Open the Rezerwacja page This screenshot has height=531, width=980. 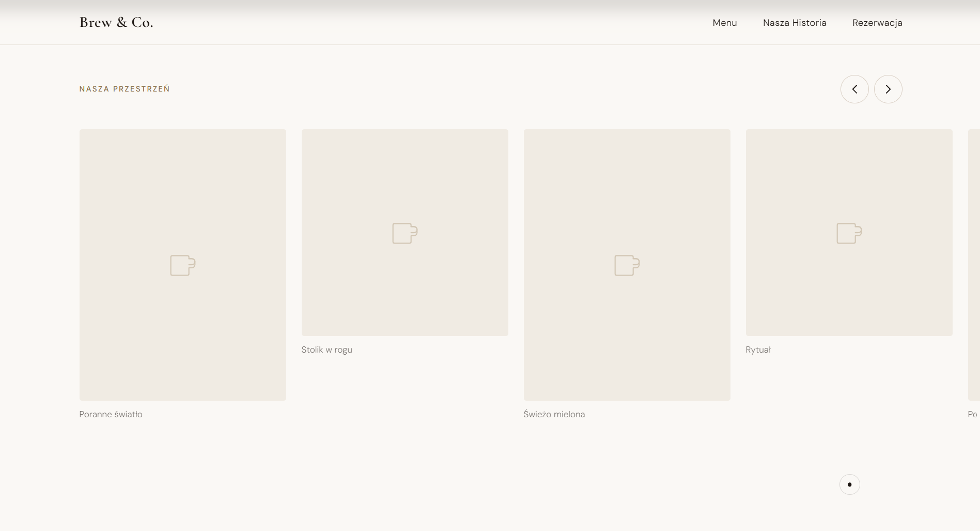[877, 23]
